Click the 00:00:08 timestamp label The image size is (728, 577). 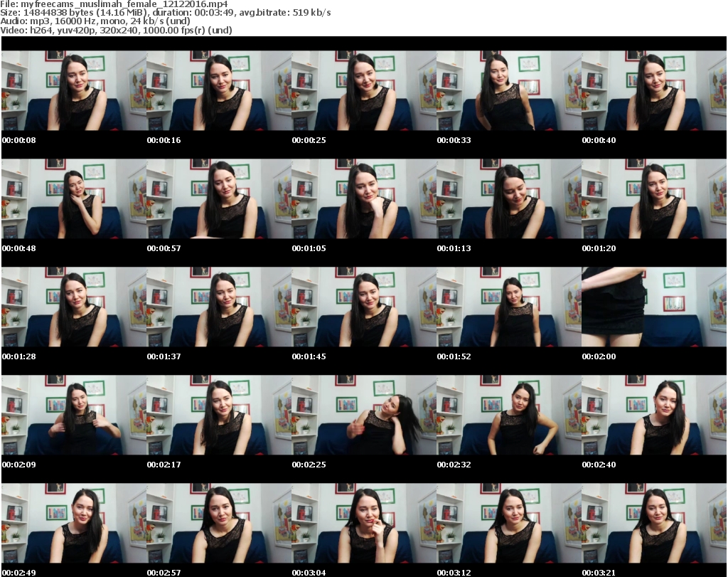coord(18,140)
